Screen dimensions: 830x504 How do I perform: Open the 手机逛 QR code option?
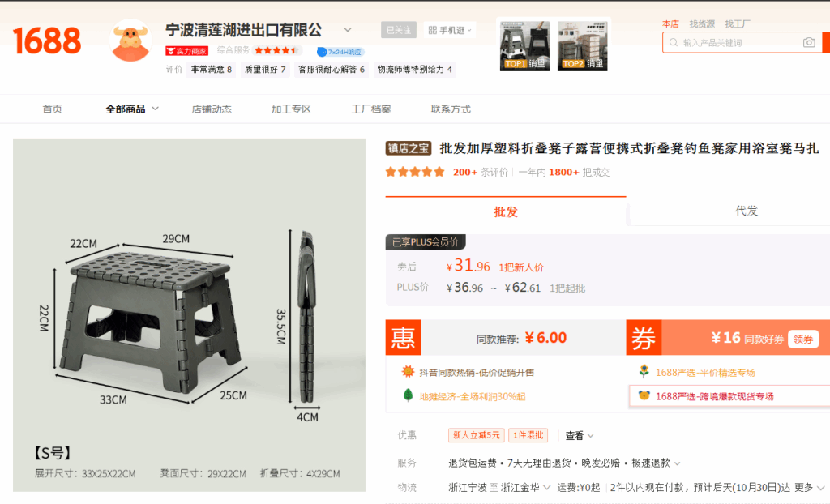tap(449, 30)
